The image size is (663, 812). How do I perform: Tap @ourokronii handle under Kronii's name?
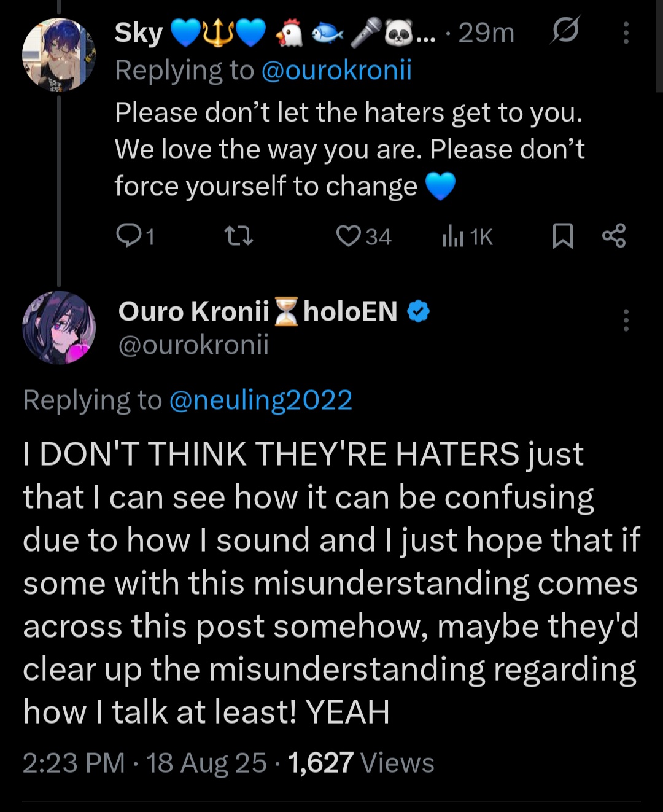(x=193, y=345)
